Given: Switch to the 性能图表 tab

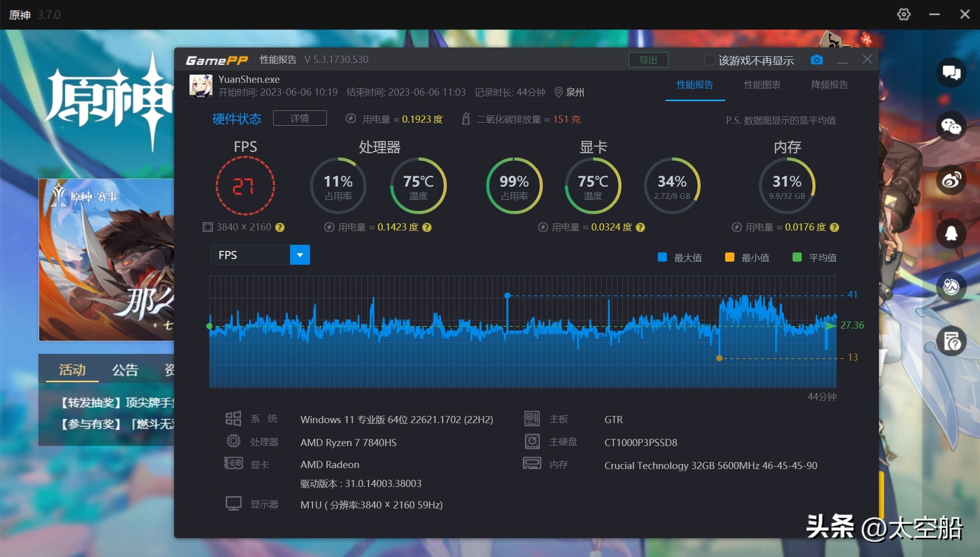Looking at the screenshot, I should pos(762,85).
